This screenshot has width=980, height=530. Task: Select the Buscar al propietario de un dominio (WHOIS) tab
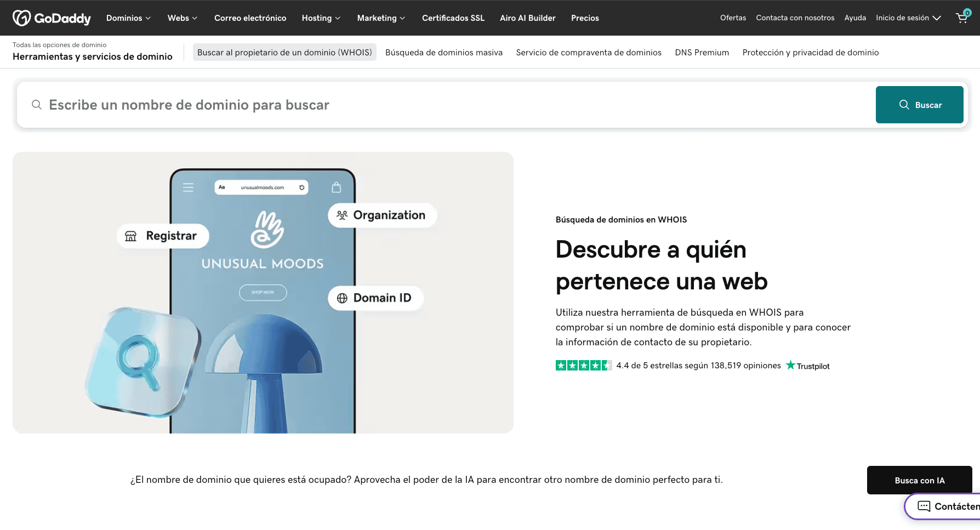point(284,53)
